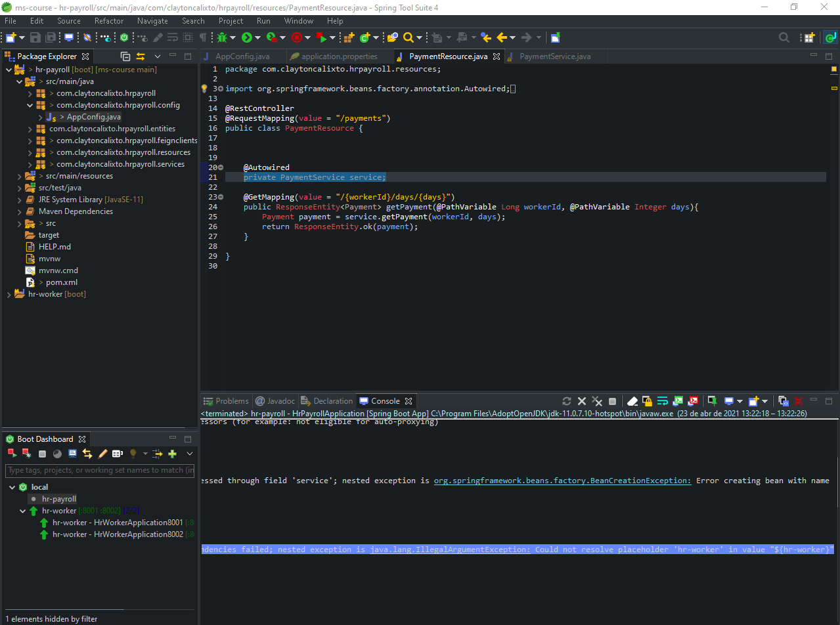The height and width of the screenshot is (625, 840).
Task: Open the Refactor menu
Action: tap(108, 21)
